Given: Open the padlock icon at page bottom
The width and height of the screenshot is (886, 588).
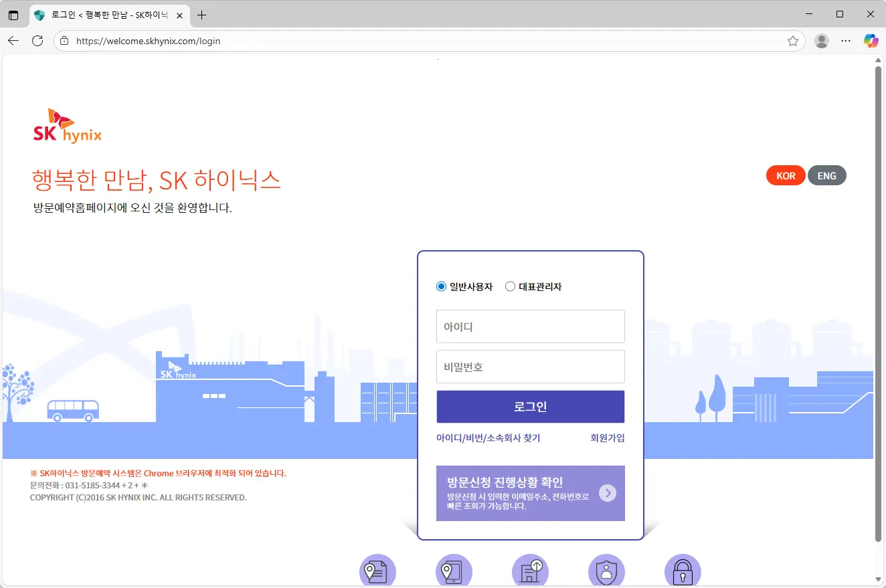Looking at the screenshot, I should pyautogui.click(x=683, y=571).
